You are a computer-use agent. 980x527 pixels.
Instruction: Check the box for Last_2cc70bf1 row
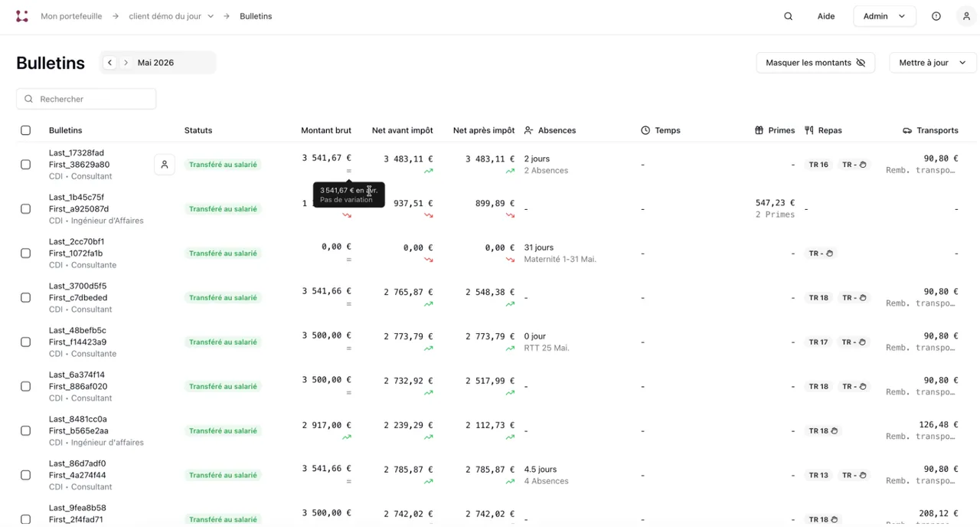(25, 254)
